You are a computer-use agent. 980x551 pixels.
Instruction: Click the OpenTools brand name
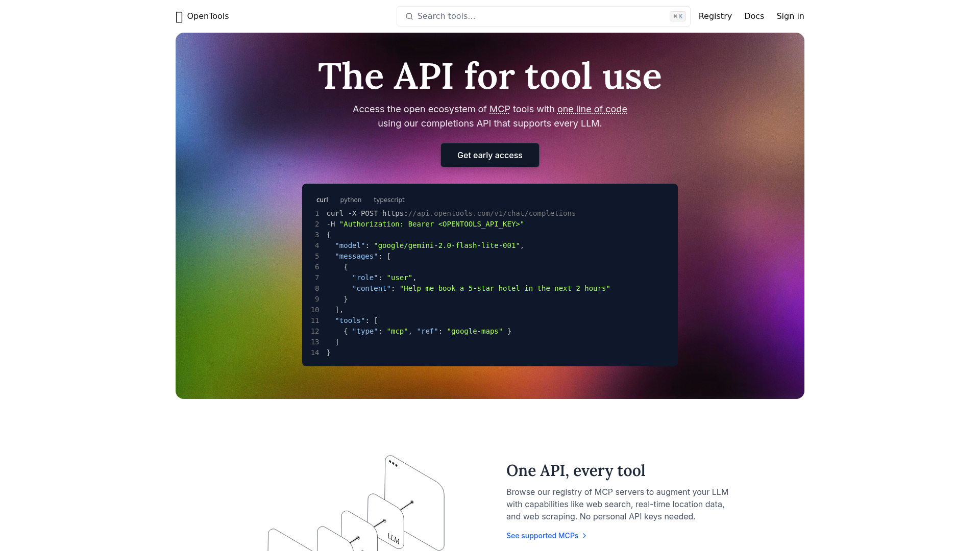[x=208, y=16]
